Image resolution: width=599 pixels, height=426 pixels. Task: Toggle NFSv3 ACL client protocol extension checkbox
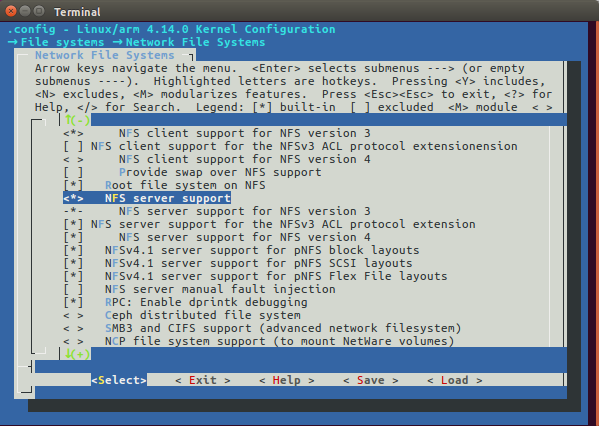pos(73,146)
